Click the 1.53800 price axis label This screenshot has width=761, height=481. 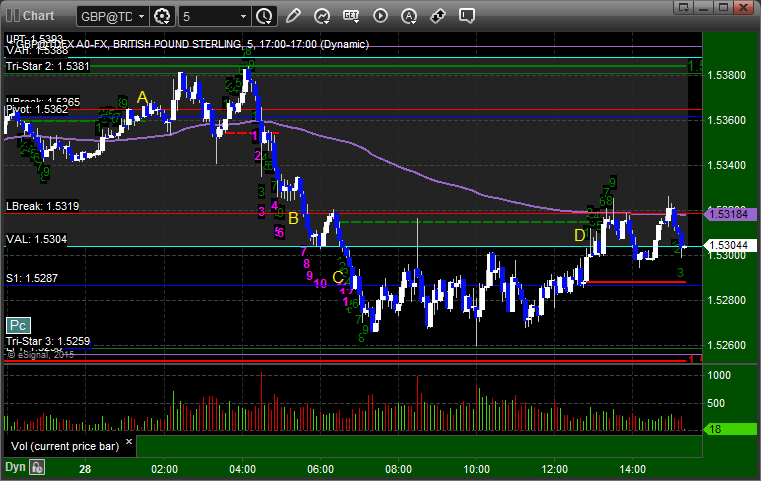(727, 75)
